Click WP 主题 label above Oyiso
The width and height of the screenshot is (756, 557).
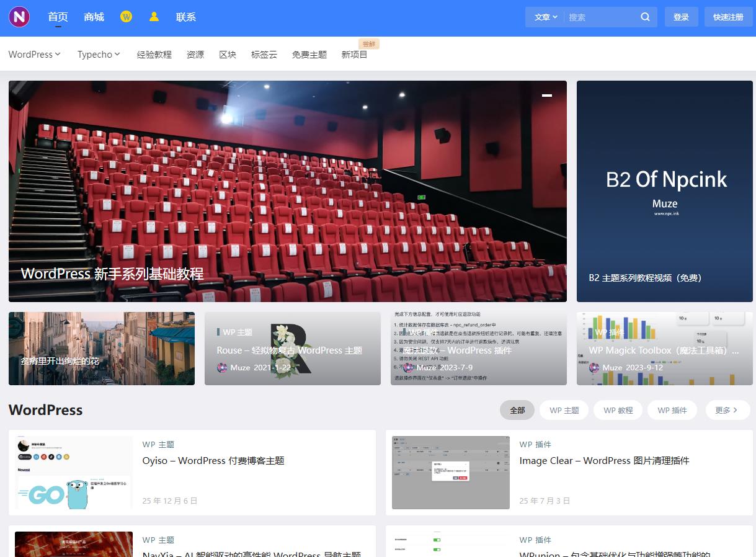[x=158, y=444]
